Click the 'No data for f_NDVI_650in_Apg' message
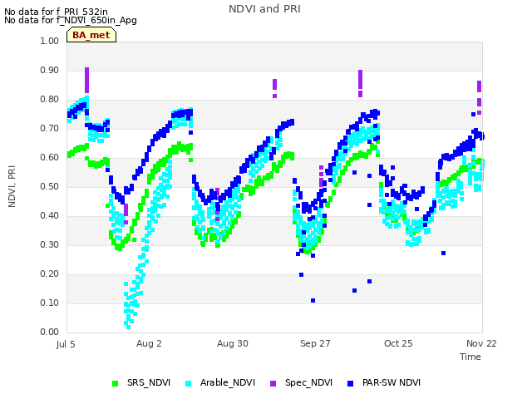The height and width of the screenshot is (399, 532). click(x=71, y=20)
